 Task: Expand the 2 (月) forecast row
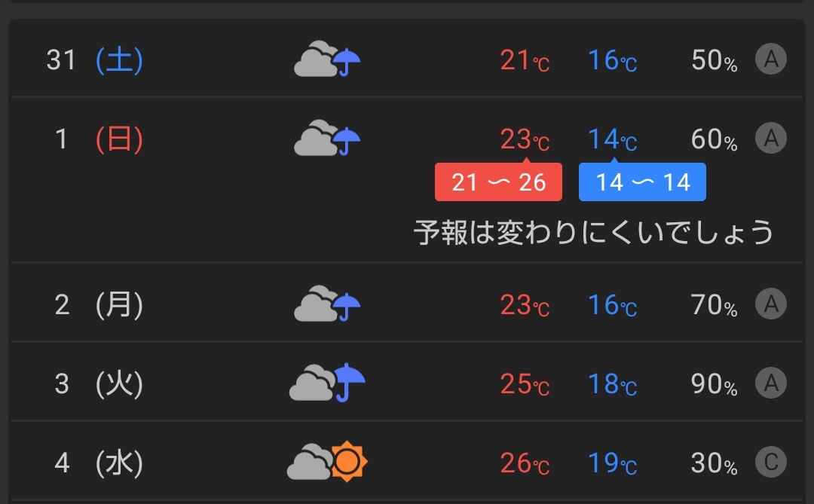coord(407,303)
